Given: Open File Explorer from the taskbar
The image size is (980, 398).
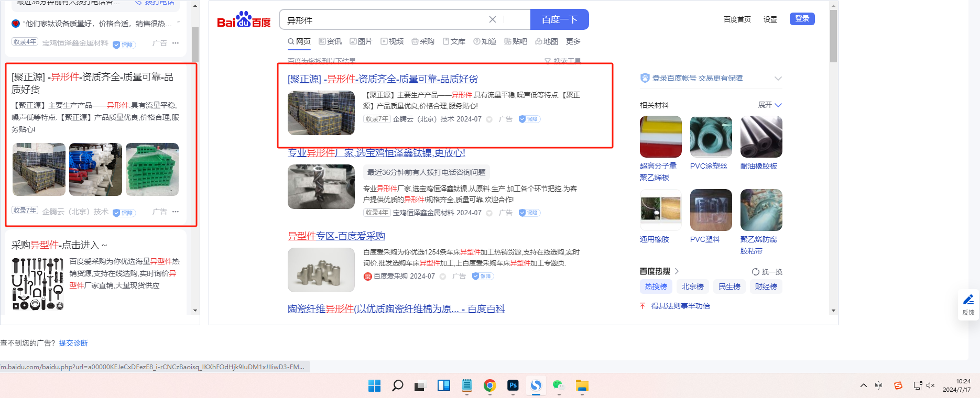Looking at the screenshot, I should (582, 386).
